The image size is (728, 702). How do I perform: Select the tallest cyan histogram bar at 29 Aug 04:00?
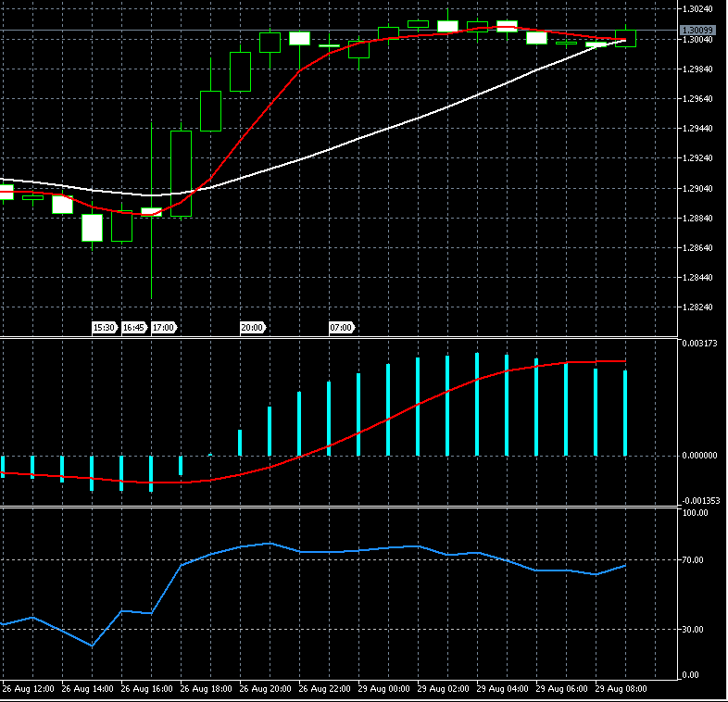coord(477,405)
